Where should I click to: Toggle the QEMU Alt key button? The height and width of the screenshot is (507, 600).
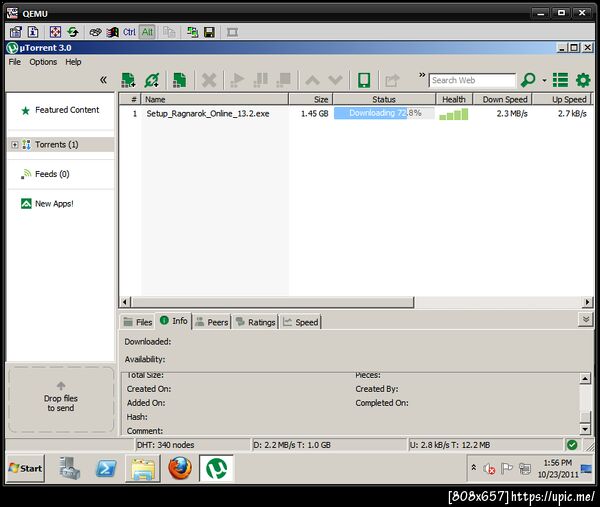pos(147,32)
